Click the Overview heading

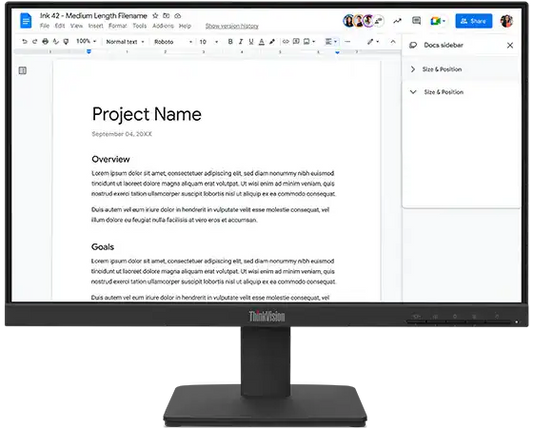click(x=110, y=159)
